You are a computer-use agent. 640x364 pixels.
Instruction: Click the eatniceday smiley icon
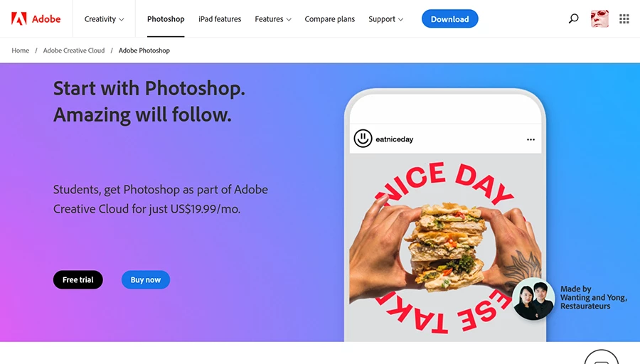click(x=363, y=139)
